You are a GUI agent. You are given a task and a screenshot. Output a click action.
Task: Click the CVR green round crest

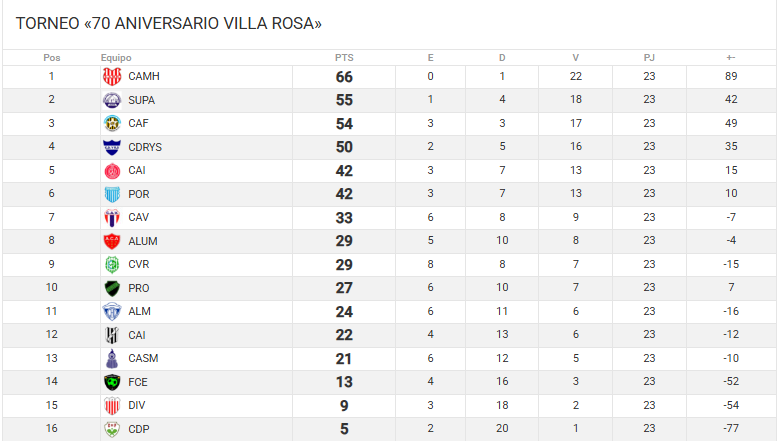(112, 265)
